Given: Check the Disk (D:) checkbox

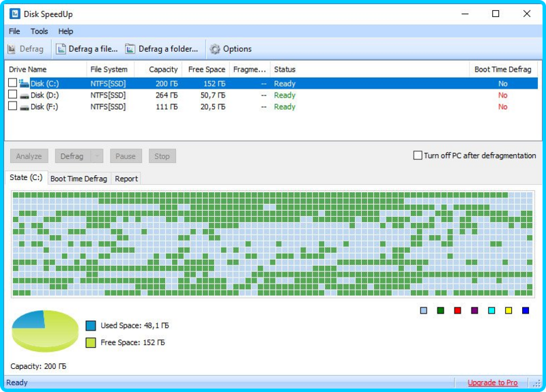Looking at the screenshot, I should click(x=12, y=94).
